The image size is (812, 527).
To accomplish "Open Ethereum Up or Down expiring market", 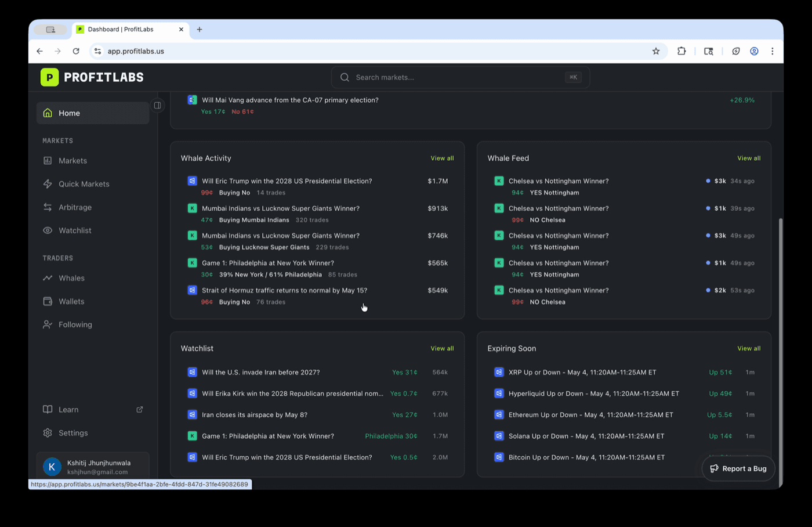I will click(624, 414).
